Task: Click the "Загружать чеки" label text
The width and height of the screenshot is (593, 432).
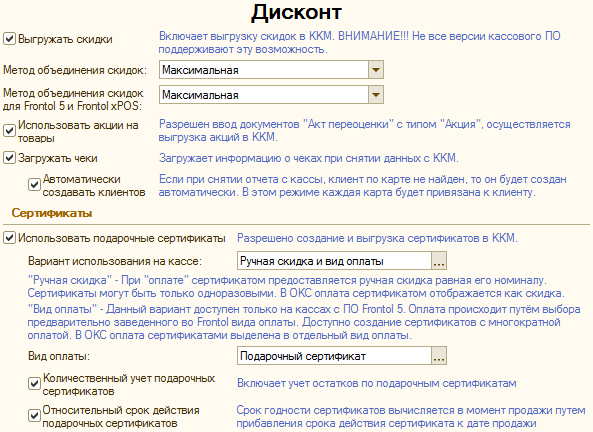Action: coord(57,158)
